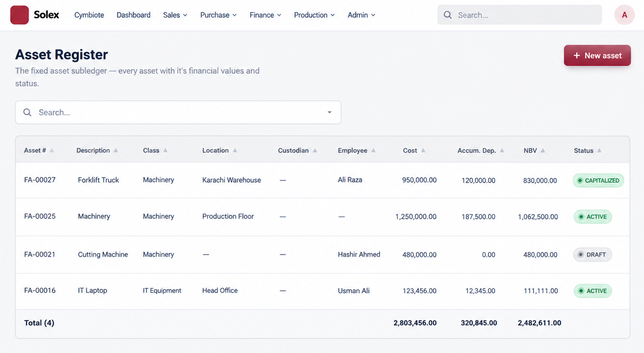Focus the asset register search box
This screenshot has width=644, height=353.
pos(178,112)
